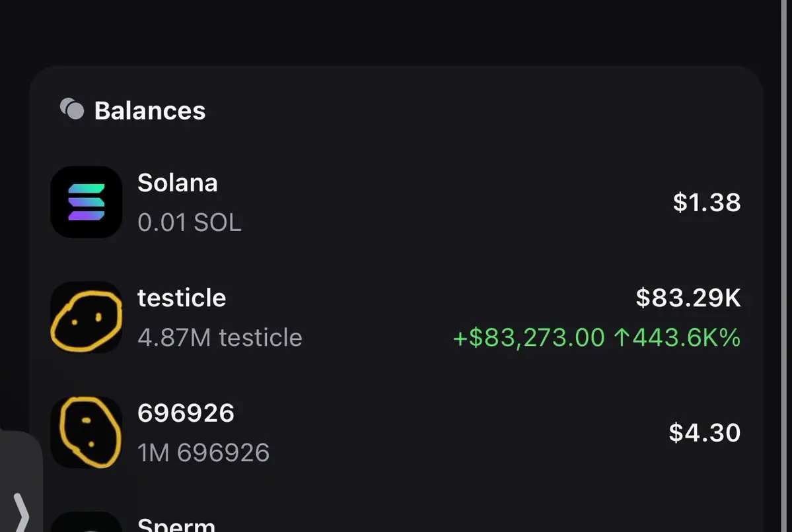792x532 pixels.
Task: Click the Balances section heading
Action: pyautogui.click(x=150, y=111)
